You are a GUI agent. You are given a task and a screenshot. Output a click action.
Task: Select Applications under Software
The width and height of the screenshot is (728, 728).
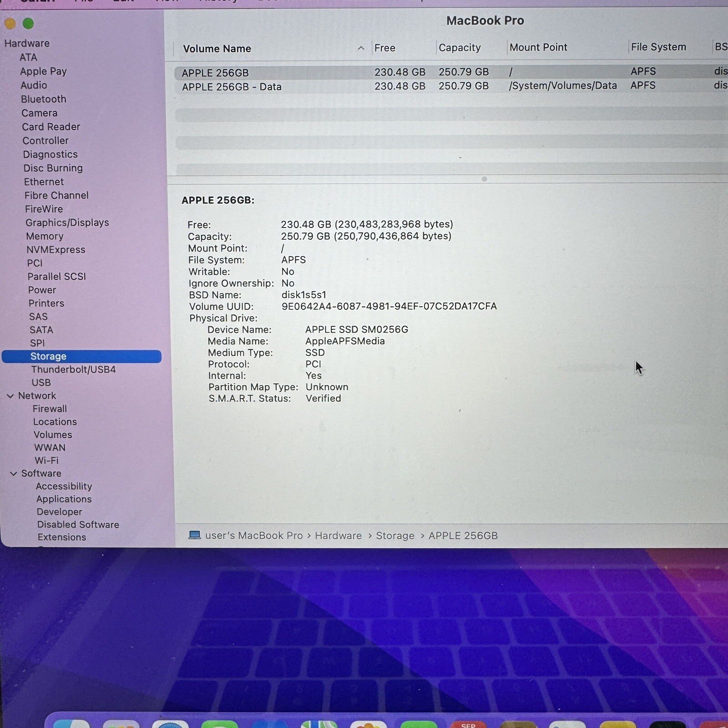tap(64, 499)
